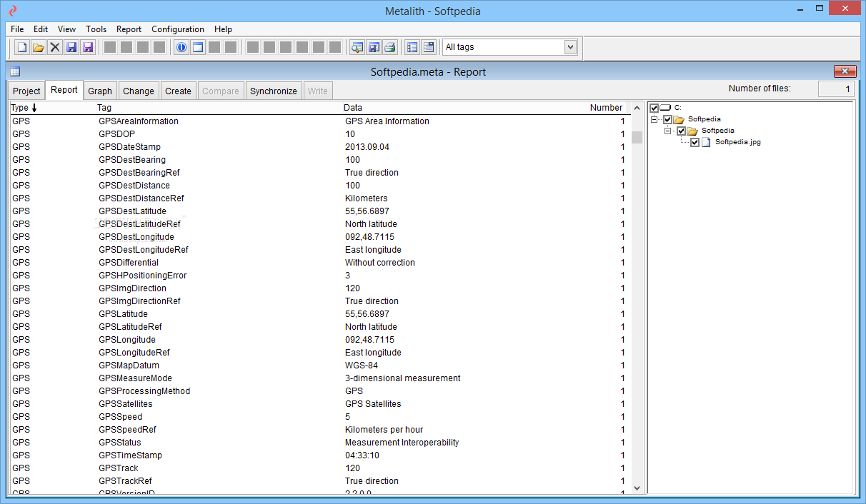Image resolution: width=866 pixels, height=504 pixels.
Task: Collapse the Softpedia folder directly under C:
Action: click(655, 119)
